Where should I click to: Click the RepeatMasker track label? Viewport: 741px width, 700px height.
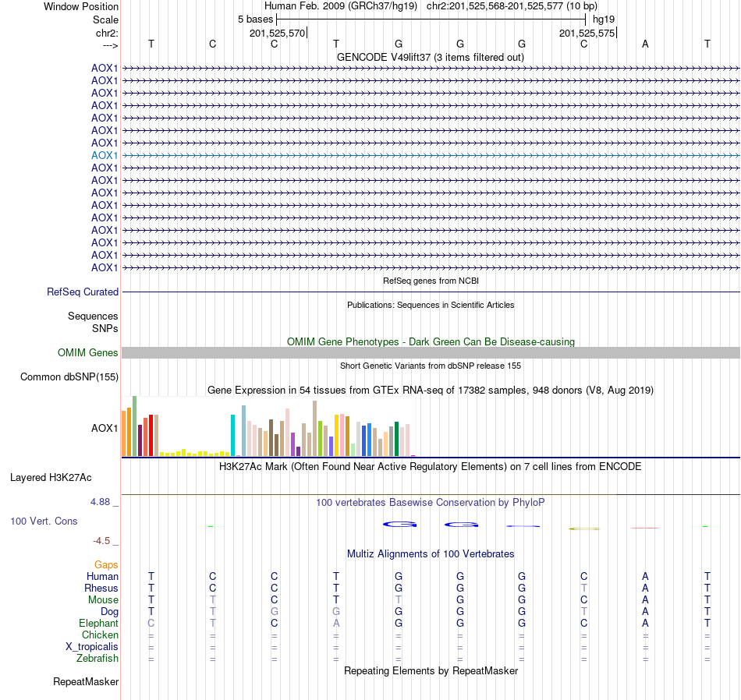(86, 681)
